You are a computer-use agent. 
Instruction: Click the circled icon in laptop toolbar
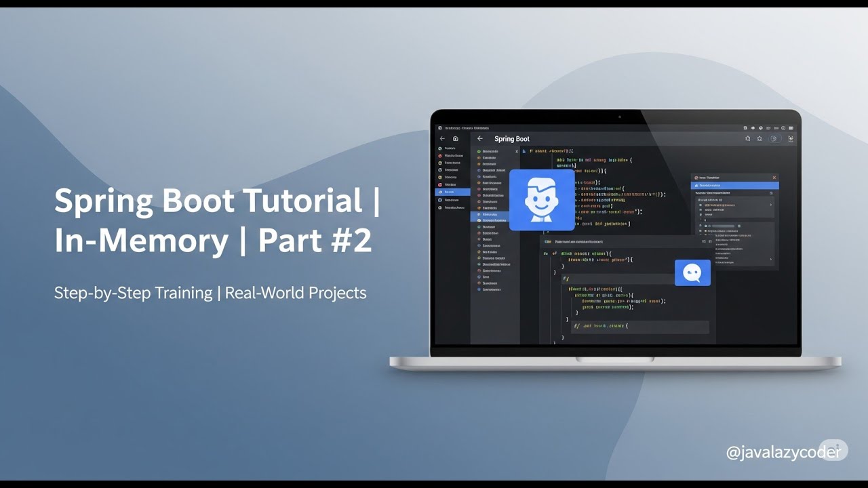pos(774,139)
